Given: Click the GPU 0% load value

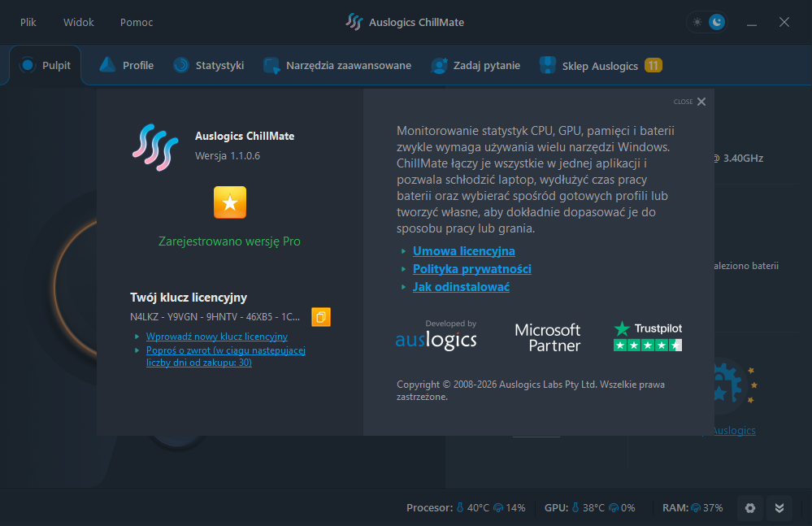Looking at the screenshot, I should click(x=627, y=508).
